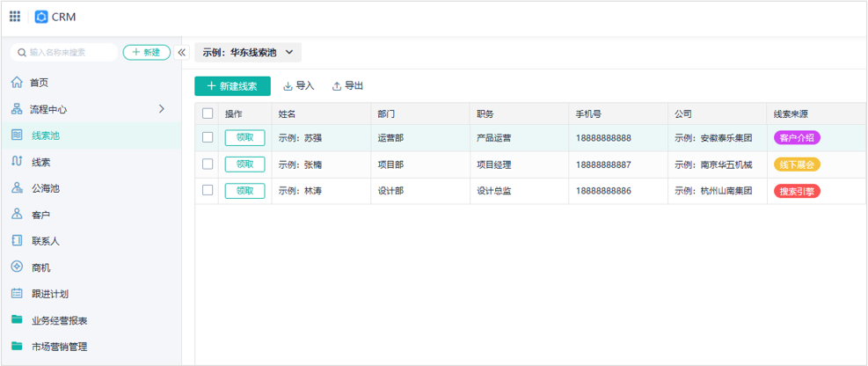Check the row for 示例：苏强
The image size is (868, 366).
pos(208,137)
